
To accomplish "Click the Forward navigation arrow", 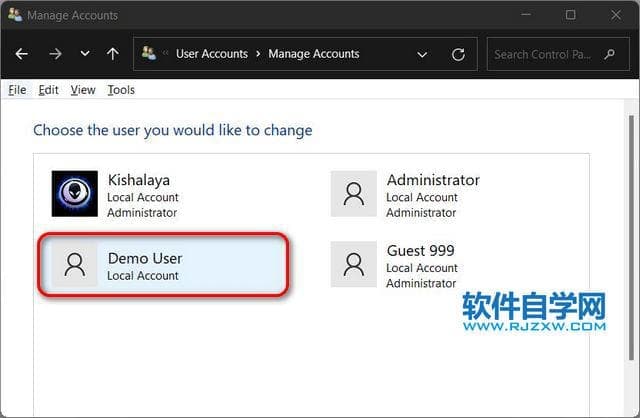I will [54, 54].
